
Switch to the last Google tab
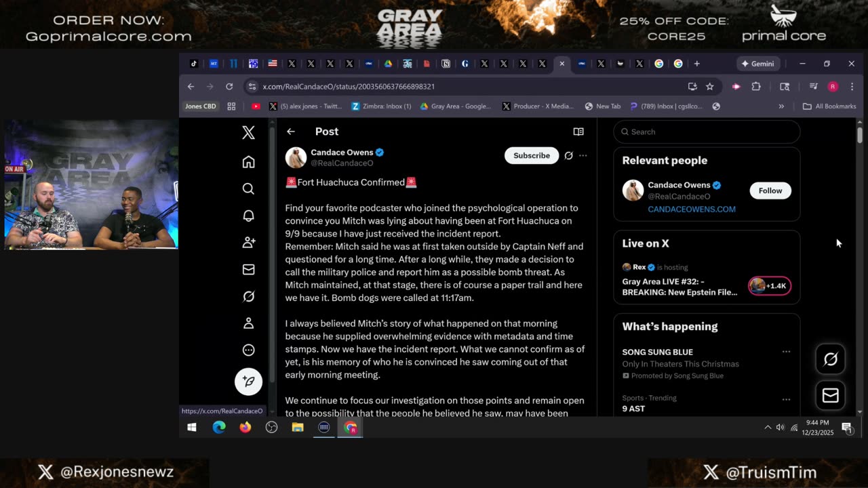coord(677,64)
